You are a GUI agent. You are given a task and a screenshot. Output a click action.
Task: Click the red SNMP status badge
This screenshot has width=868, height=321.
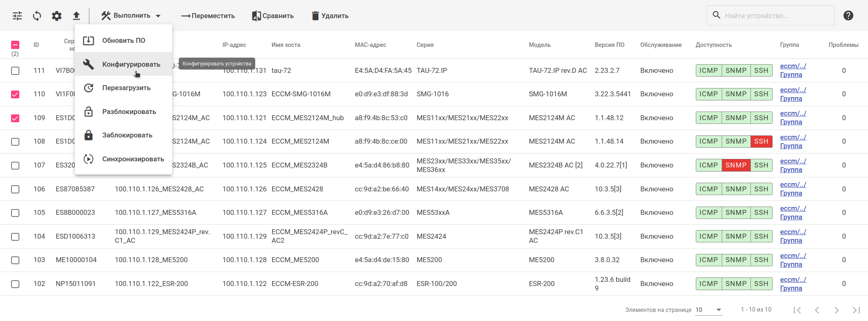736,165
